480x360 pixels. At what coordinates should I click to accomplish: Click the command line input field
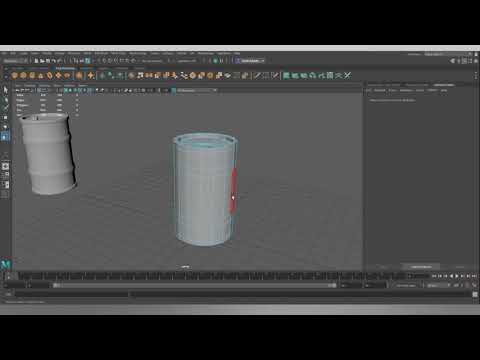coord(72,294)
